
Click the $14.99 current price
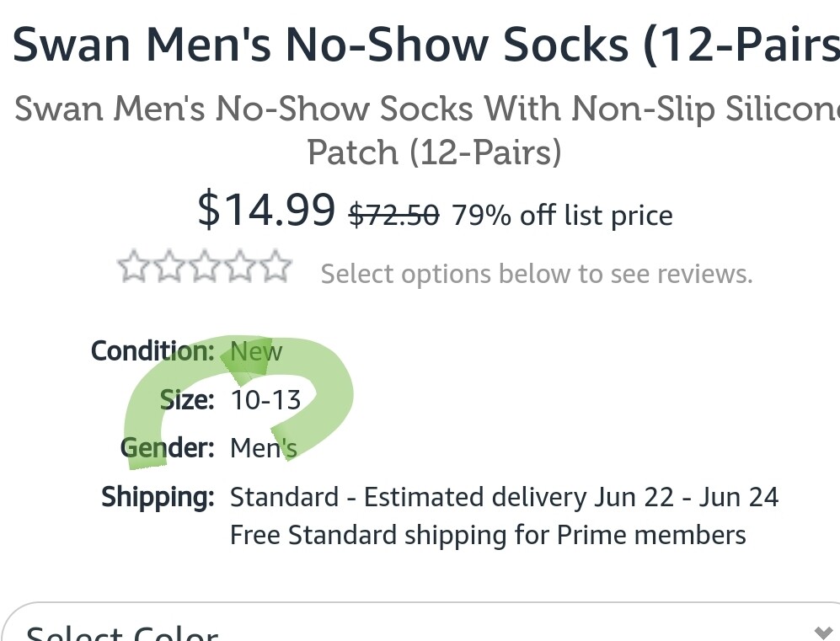[266, 209]
